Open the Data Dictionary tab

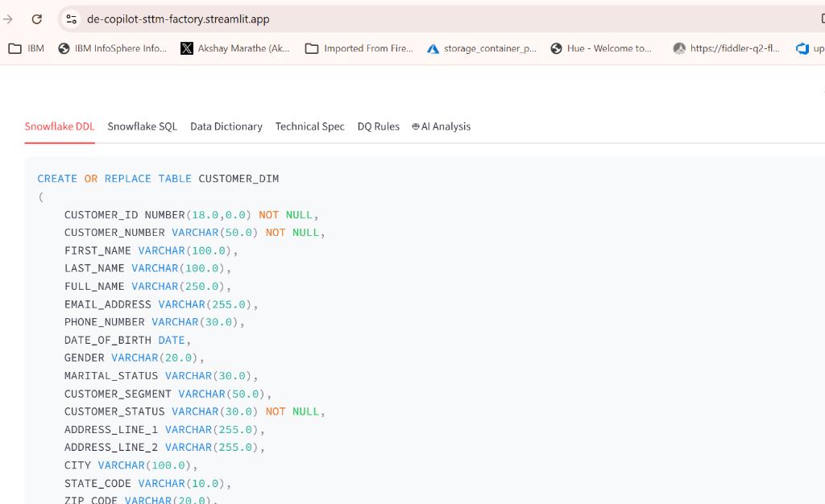pyautogui.click(x=226, y=126)
